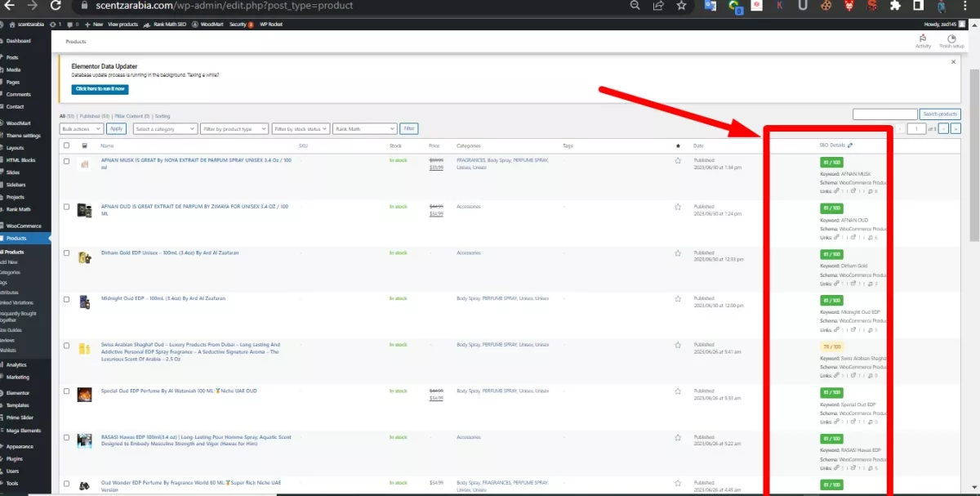This screenshot has height=496, width=980.
Task: Click here to run the database update now
Action: tap(99, 89)
